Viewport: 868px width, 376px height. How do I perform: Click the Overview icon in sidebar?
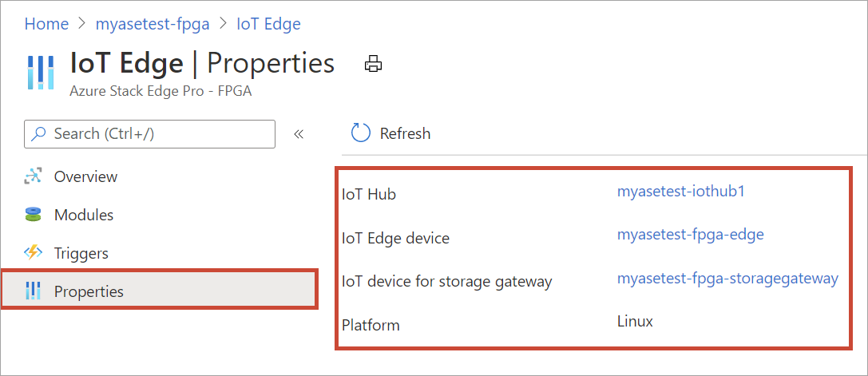pos(33,176)
